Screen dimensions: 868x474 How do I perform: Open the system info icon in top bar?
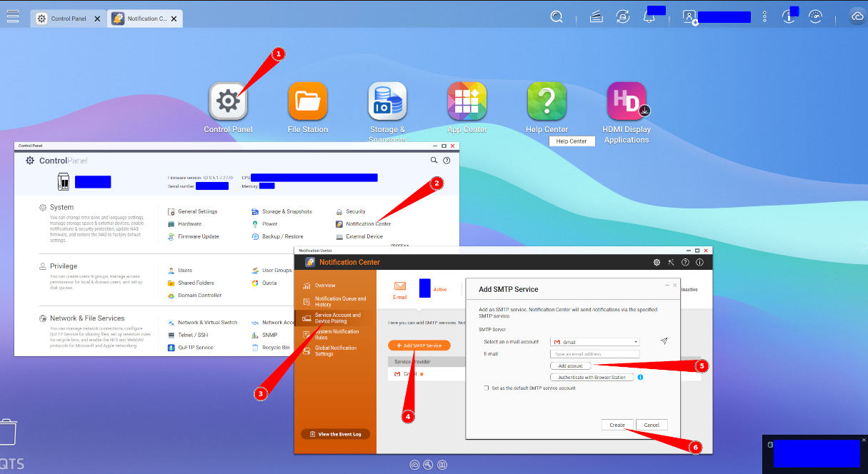[789, 17]
